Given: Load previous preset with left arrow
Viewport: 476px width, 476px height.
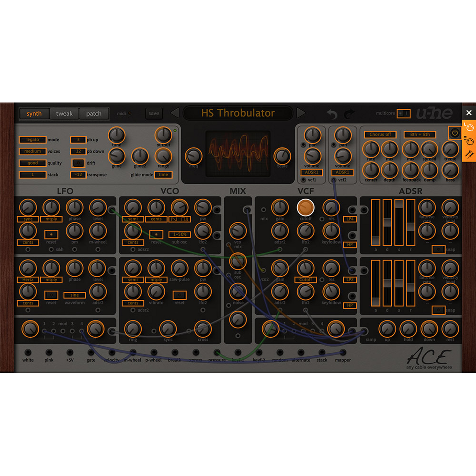Looking at the screenshot, I should point(175,113).
